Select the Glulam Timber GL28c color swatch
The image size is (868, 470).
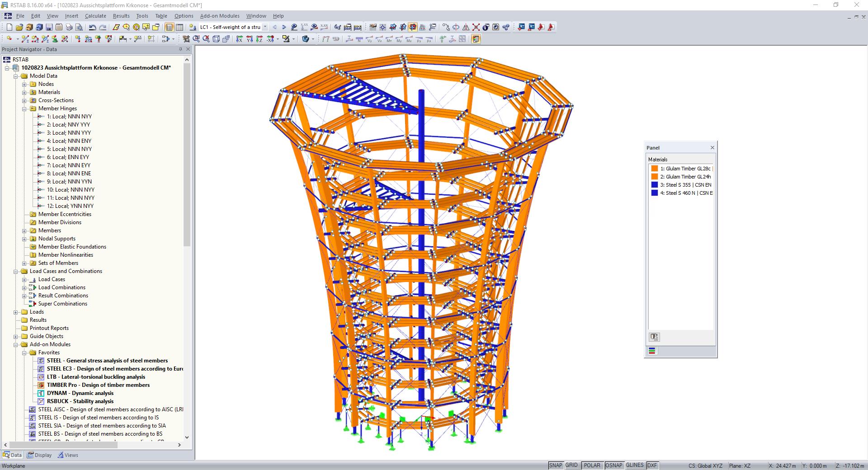pos(654,168)
